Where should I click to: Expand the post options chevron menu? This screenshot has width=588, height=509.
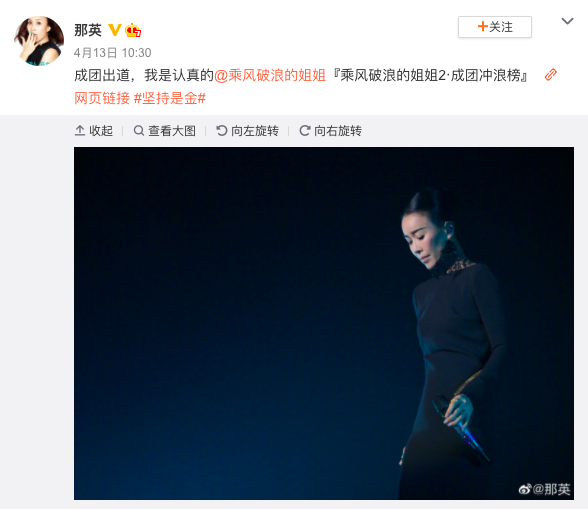point(567,21)
